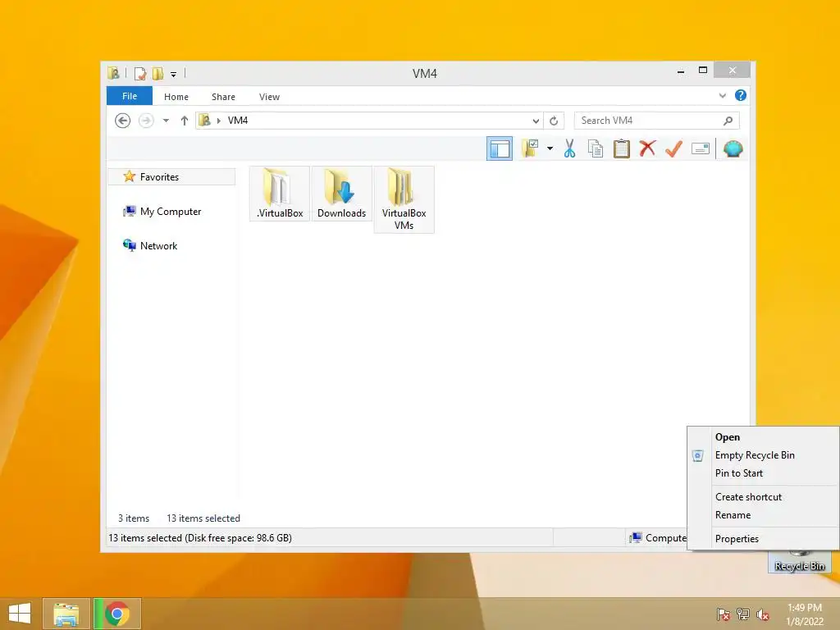Screen dimensions: 840x630
Task: Open the Windows Start button
Action: tap(20, 614)
